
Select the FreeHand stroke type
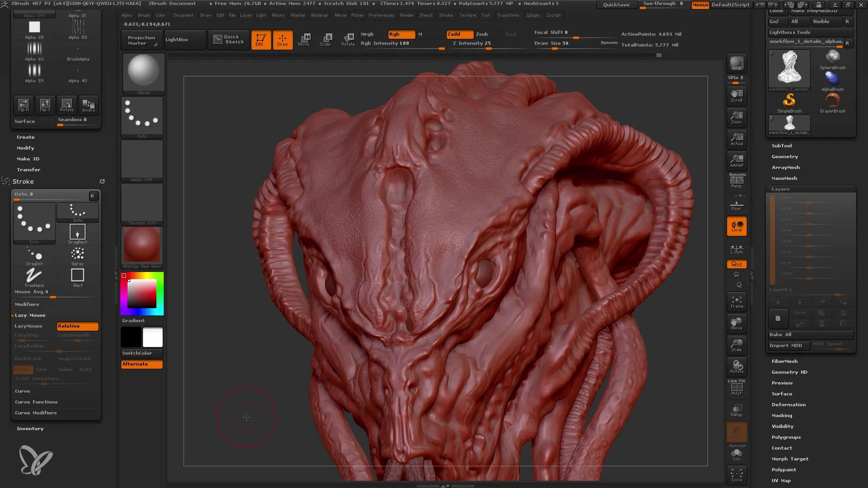(x=33, y=275)
